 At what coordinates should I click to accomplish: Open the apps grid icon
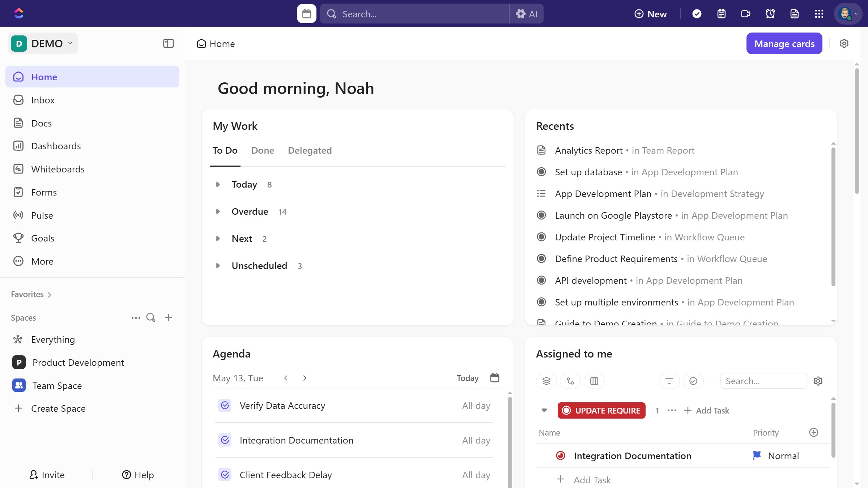(819, 14)
